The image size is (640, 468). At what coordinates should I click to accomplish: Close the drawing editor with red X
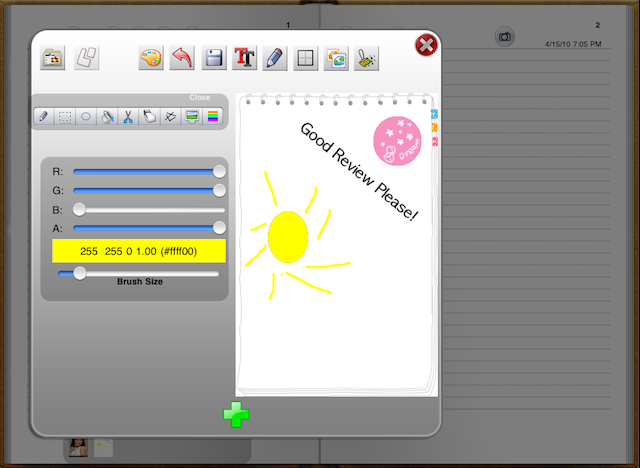click(x=426, y=45)
